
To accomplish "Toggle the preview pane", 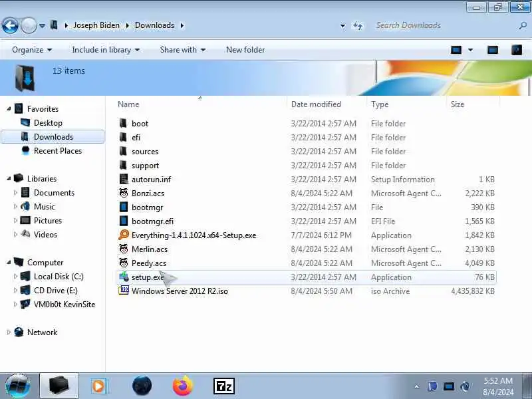I will [493, 51].
